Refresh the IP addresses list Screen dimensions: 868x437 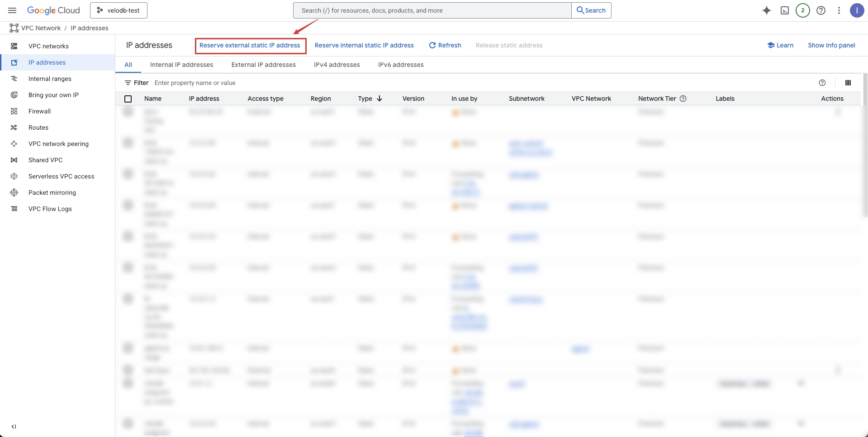point(445,45)
